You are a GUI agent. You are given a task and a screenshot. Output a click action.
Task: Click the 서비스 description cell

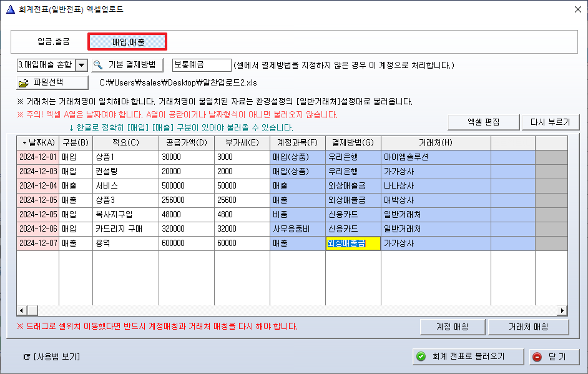coord(125,185)
